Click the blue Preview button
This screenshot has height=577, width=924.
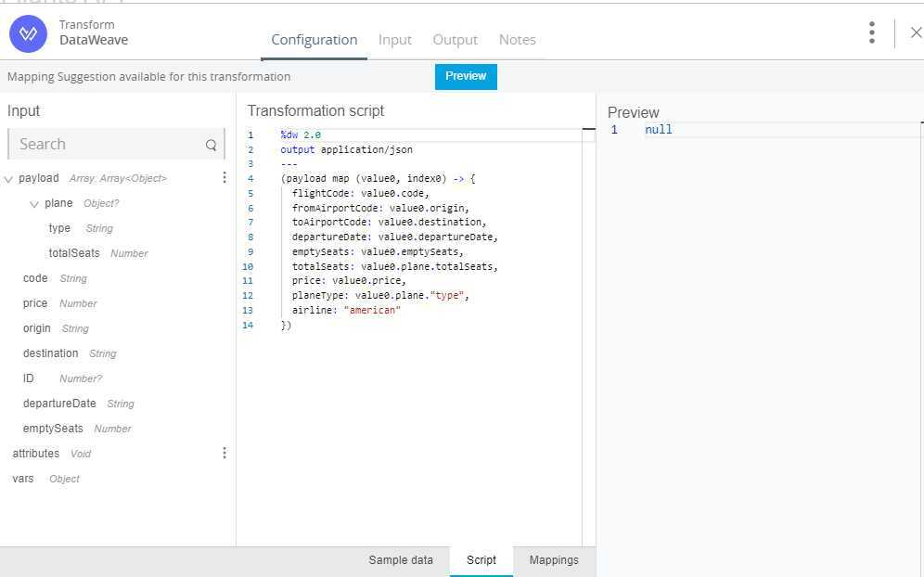pos(466,76)
